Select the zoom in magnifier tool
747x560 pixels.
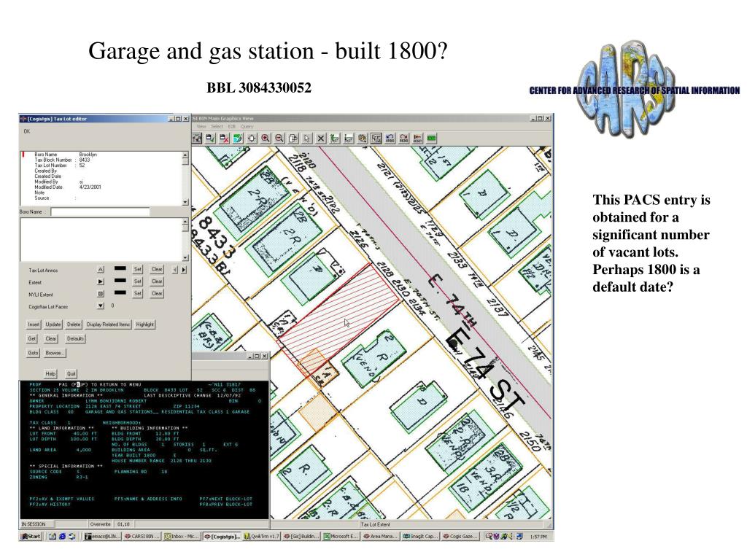(266, 138)
